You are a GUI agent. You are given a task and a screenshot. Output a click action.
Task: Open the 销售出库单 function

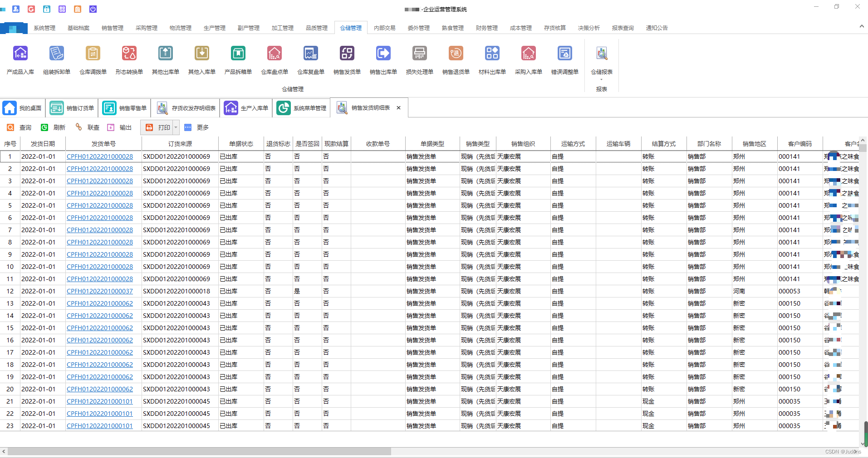point(383,59)
